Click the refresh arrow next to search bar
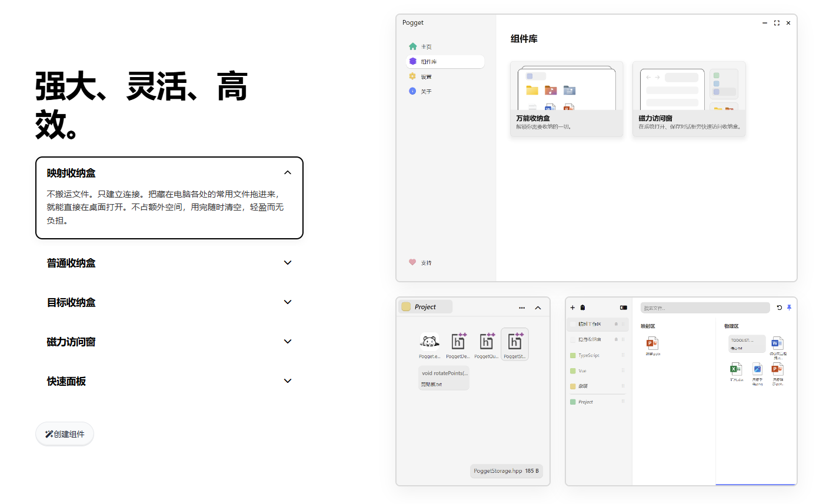Viewport: 816px width, 504px height. coord(780,308)
